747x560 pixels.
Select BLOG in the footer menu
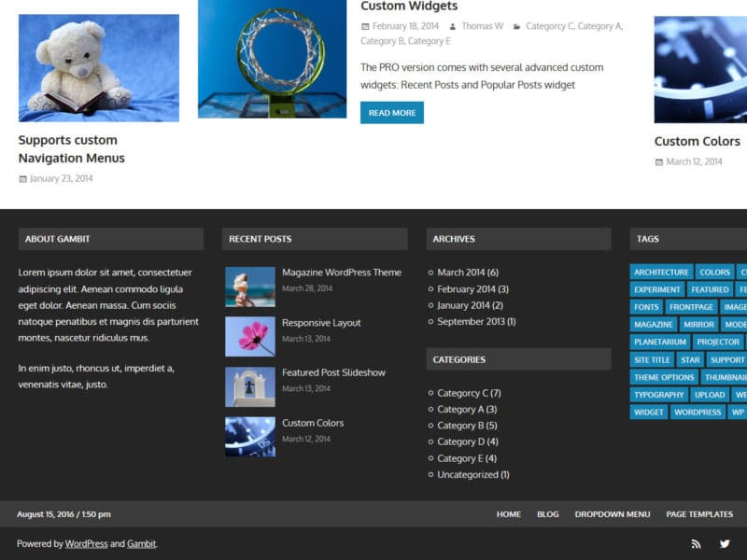(548, 514)
